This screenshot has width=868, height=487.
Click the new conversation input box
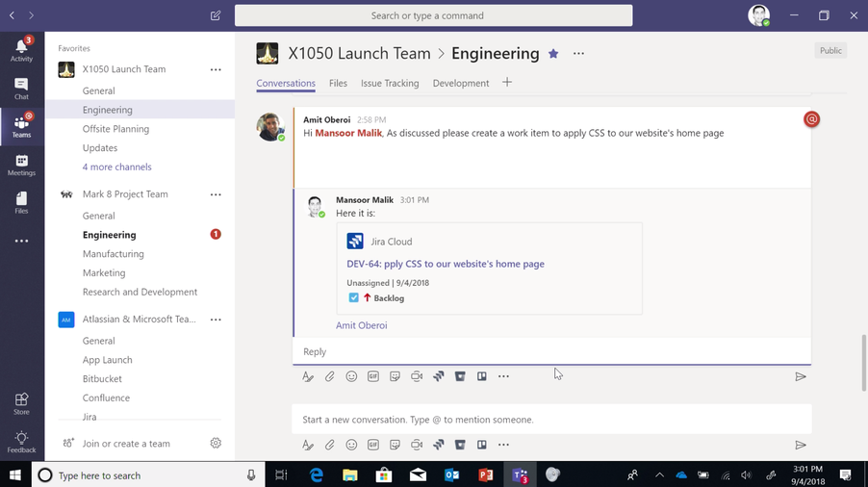tap(551, 420)
